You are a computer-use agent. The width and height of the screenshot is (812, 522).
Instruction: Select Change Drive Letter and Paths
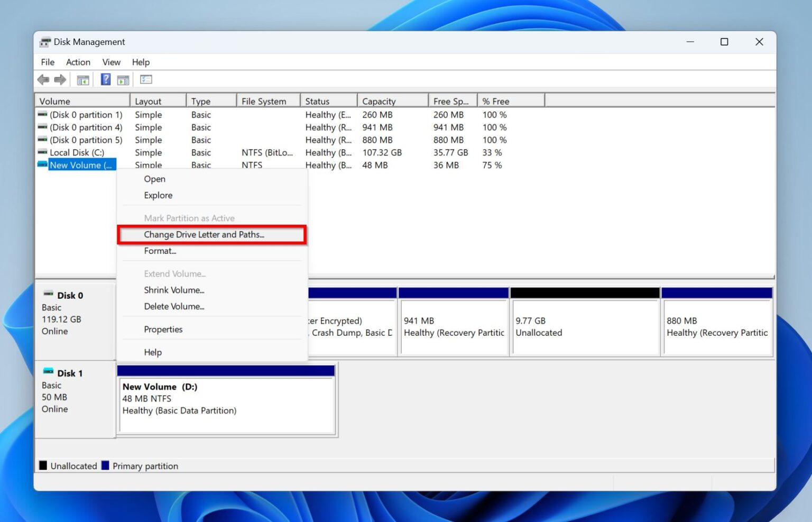(x=204, y=234)
